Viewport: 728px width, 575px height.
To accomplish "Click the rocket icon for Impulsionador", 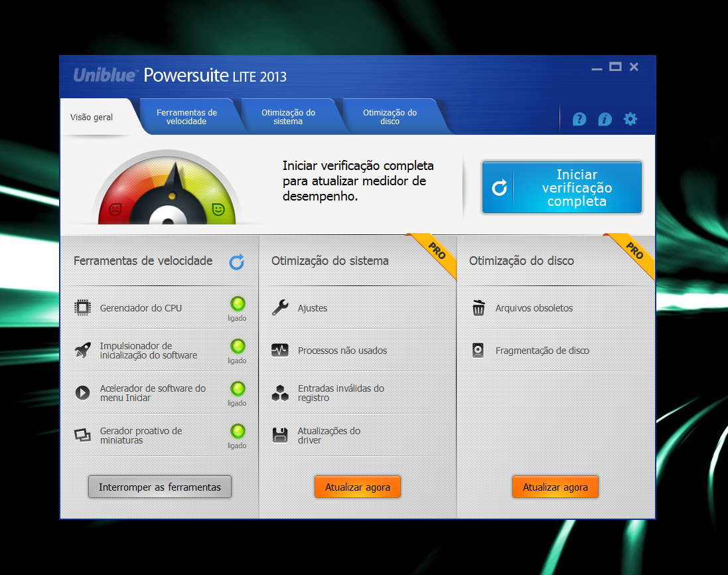I will [x=83, y=350].
